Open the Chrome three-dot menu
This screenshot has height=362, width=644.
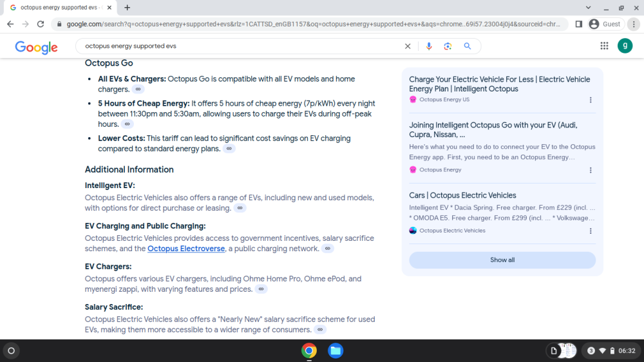(x=634, y=24)
